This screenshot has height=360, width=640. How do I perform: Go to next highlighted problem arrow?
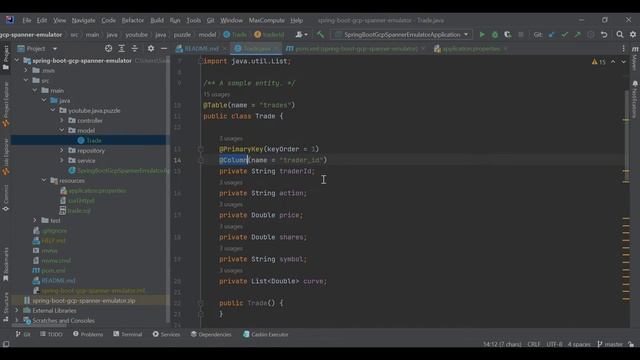coord(623,62)
